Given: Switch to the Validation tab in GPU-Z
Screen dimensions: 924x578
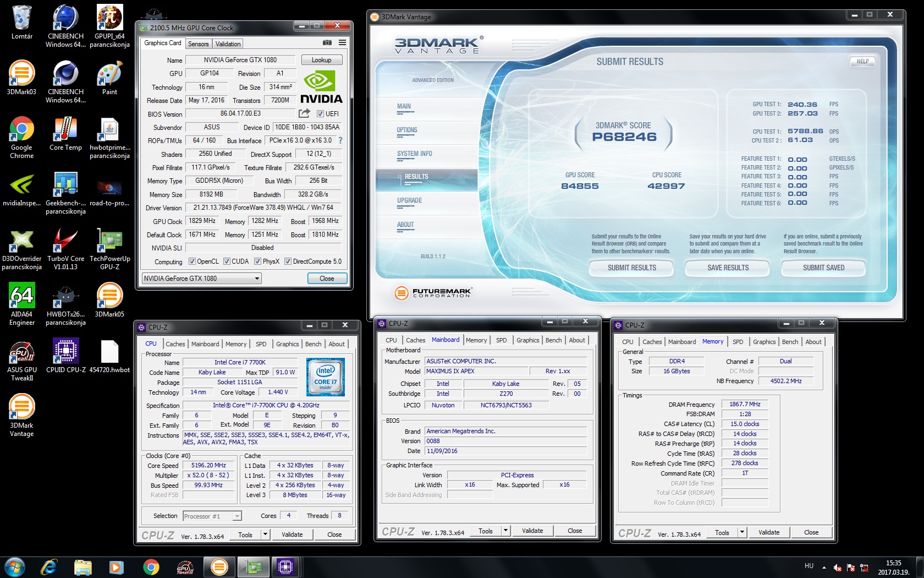Looking at the screenshot, I should point(228,44).
